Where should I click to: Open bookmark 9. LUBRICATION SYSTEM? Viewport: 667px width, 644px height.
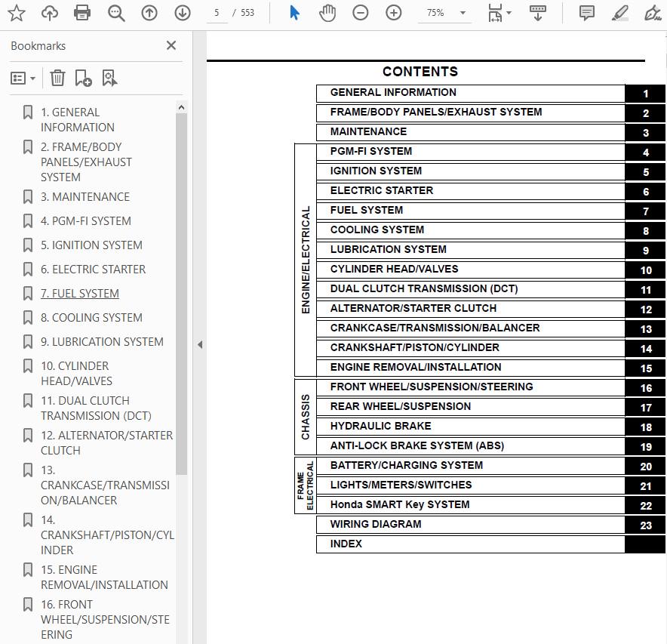pyautogui.click(x=102, y=342)
